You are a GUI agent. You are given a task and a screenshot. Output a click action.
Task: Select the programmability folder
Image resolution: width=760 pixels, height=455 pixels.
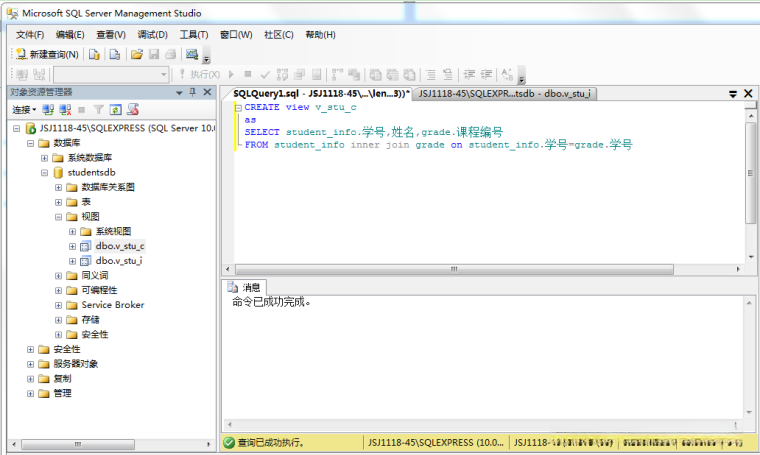click(99, 290)
